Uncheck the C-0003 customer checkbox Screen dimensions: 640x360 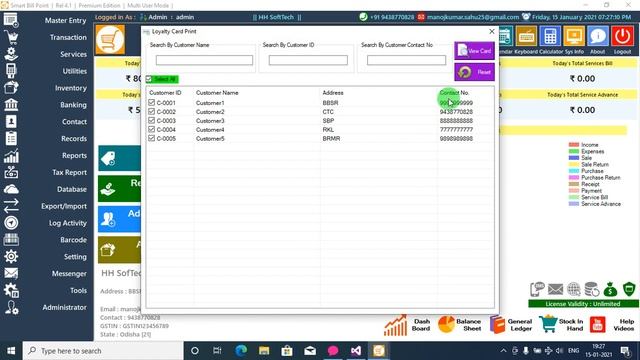pos(151,120)
